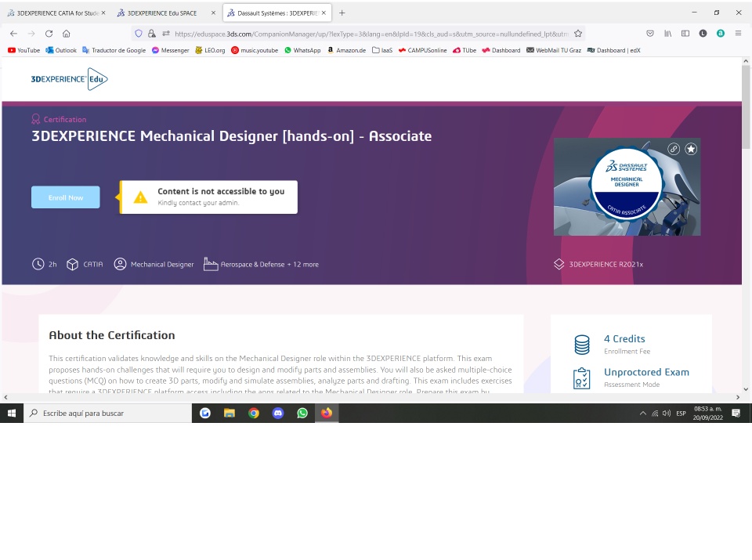Viewport: 752px width, 560px height.
Task: Open the Traductor de Google bookmark
Action: [114, 50]
